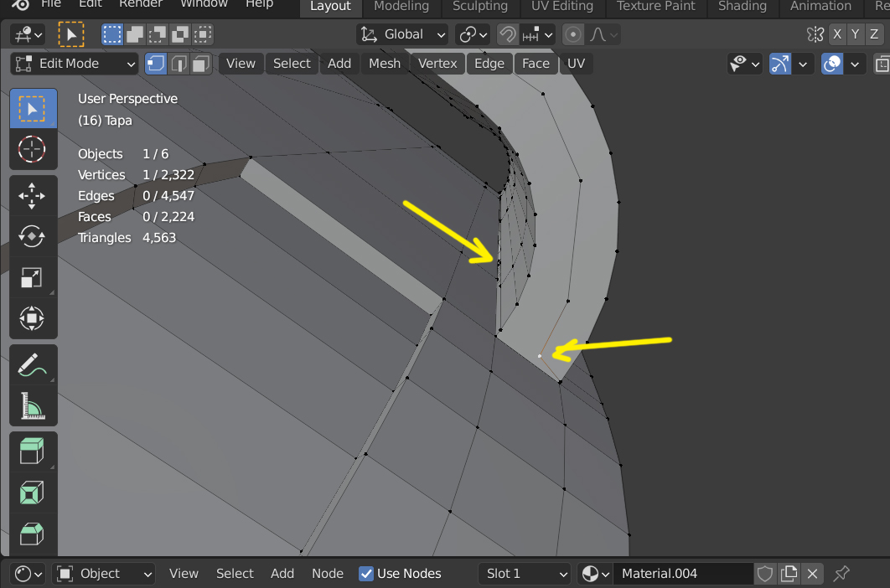Open the 3D viewport editor type dropdown
This screenshot has width=890, height=588.
[x=28, y=34]
